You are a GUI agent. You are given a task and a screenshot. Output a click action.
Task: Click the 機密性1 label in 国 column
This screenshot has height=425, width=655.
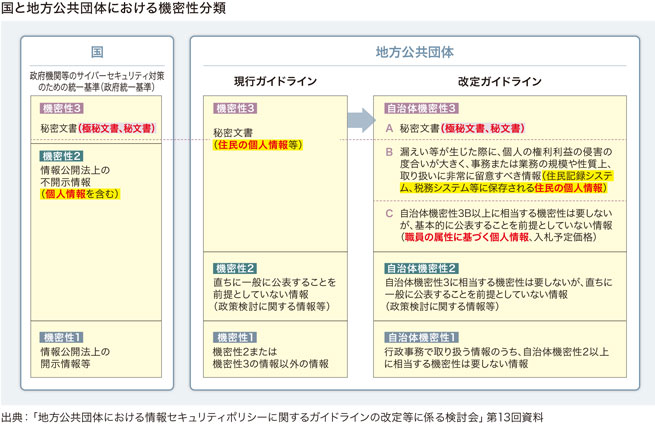point(62,337)
